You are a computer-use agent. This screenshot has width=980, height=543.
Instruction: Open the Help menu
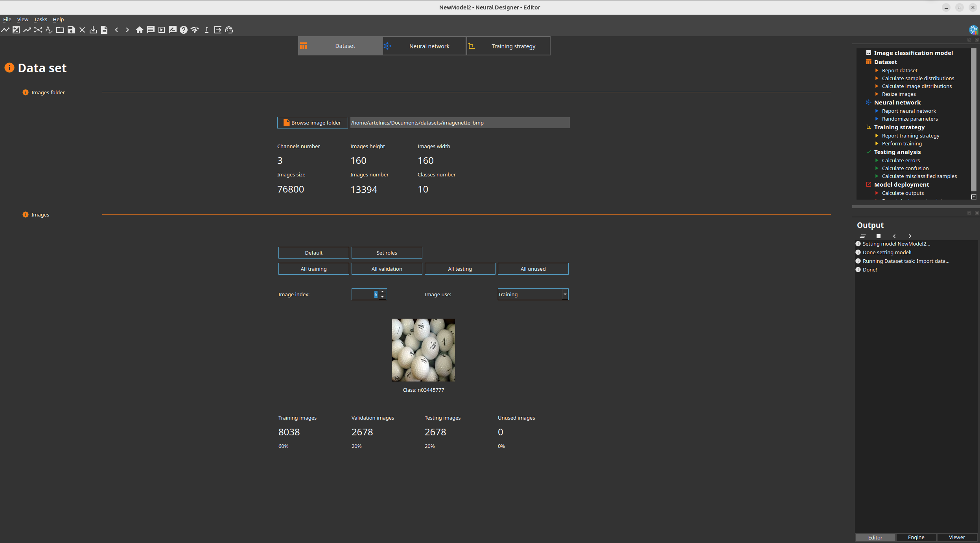[x=58, y=19]
